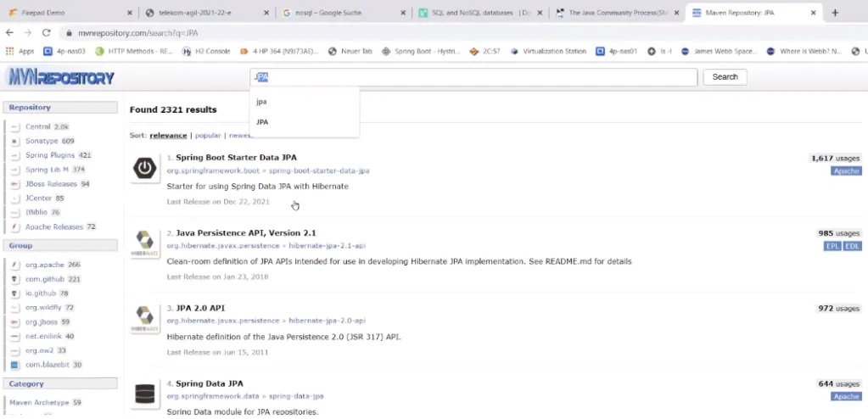Open the Virtualization Station bookmark
The height and width of the screenshot is (419, 868).
(548, 51)
